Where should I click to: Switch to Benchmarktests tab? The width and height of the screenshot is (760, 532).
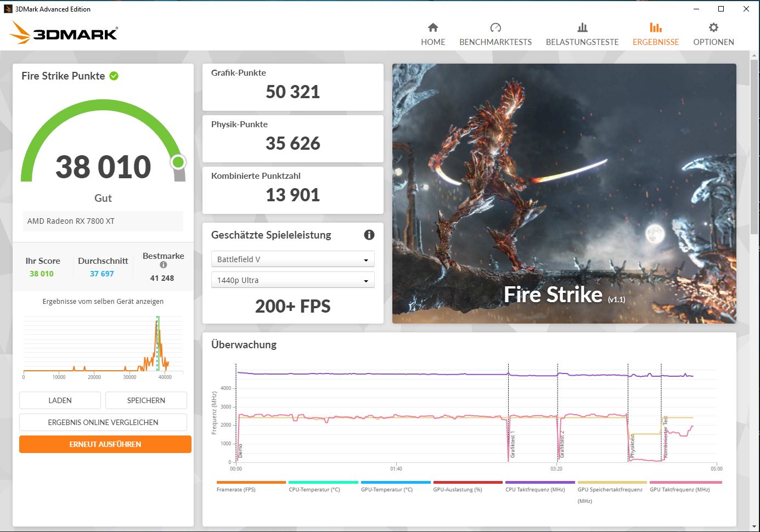[496, 34]
